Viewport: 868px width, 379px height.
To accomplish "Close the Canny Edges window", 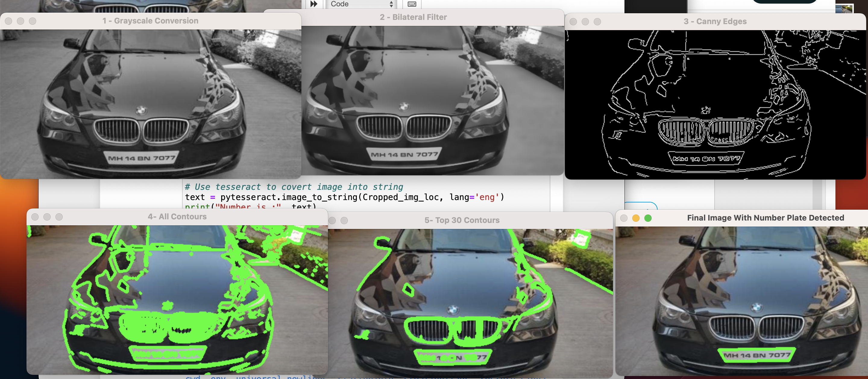I will [573, 22].
